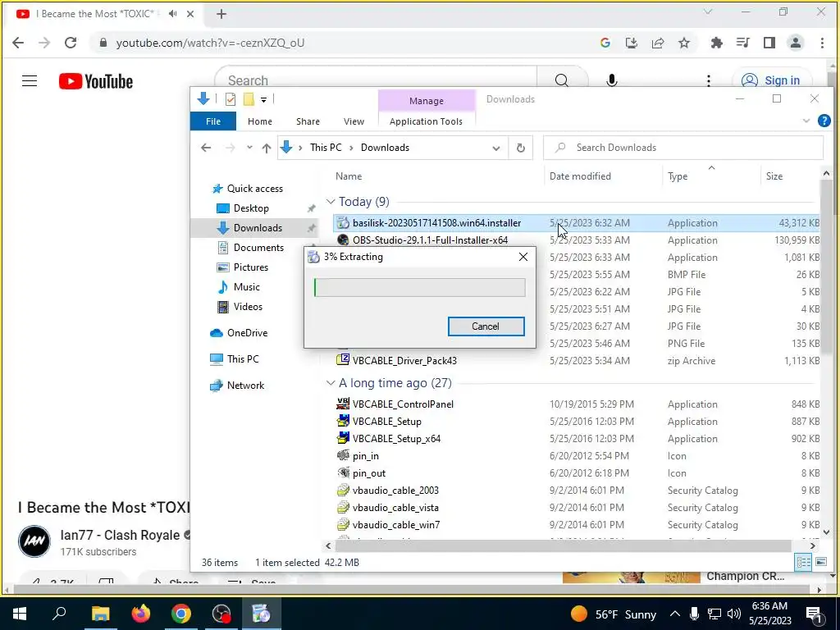The image size is (840, 630).
Task: Expand the Explorer ribbon chevron
Action: pyautogui.click(x=806, y=121)
